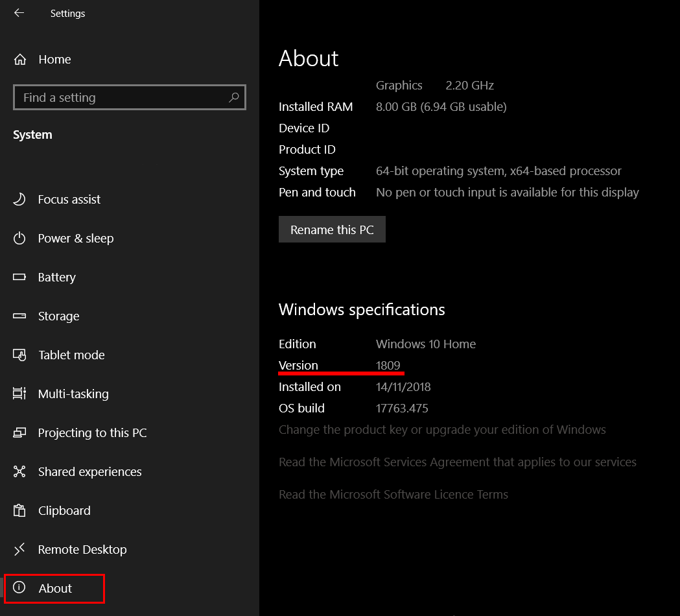
Task: Click the OS build value 17763.475
Action: tap(401, 409)
